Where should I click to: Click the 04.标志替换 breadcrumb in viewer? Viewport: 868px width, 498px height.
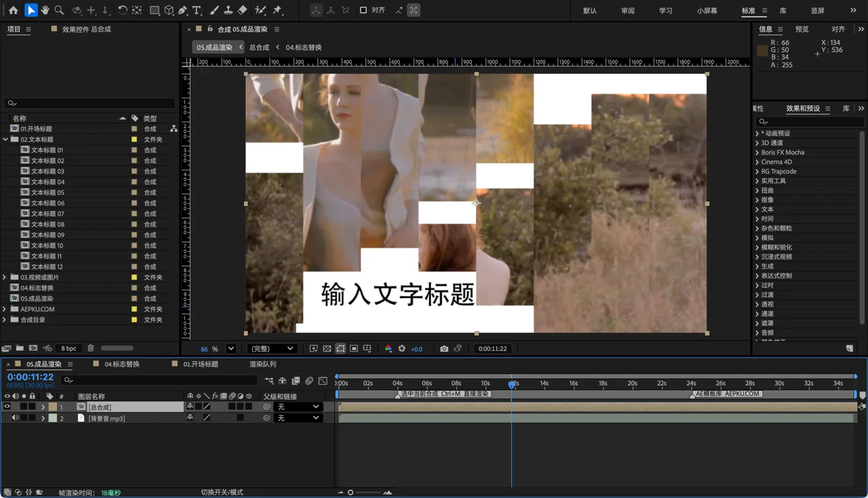pos(304,47)
